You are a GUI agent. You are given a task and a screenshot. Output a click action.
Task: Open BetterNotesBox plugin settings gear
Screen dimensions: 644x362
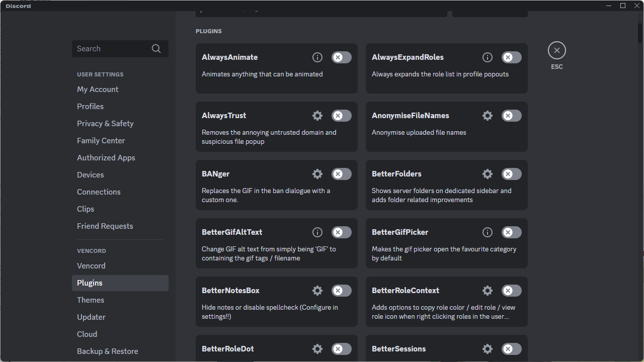tap(317, 291)
